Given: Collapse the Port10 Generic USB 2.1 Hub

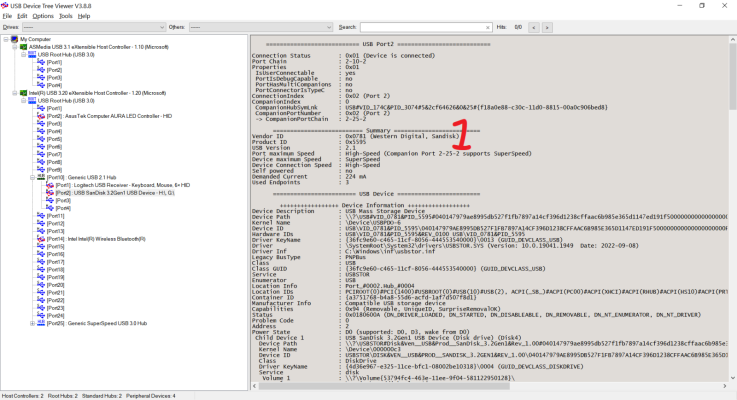Looking at the screenshot, I should pyautogui.click(x=32, y=177).
